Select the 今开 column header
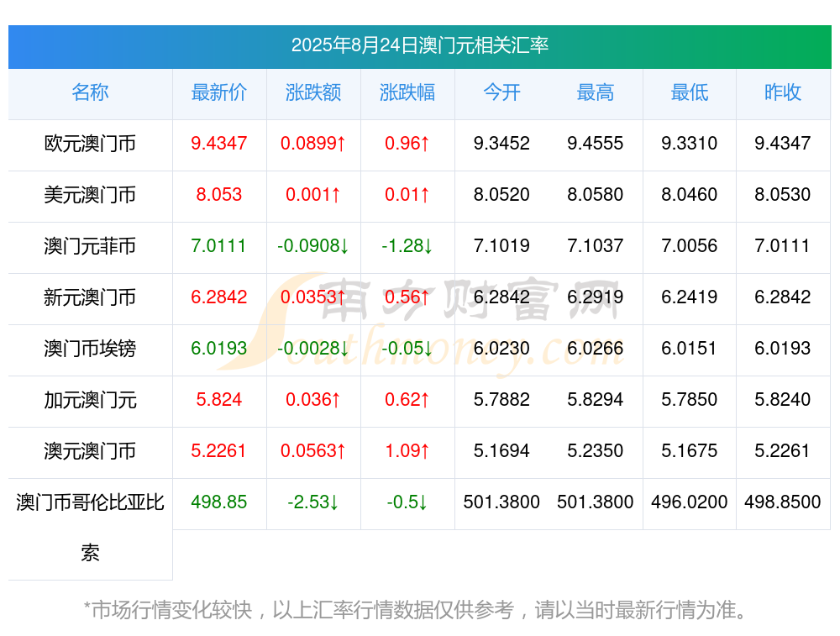This screenshot has height=636, width=840. tap(501, 92)
